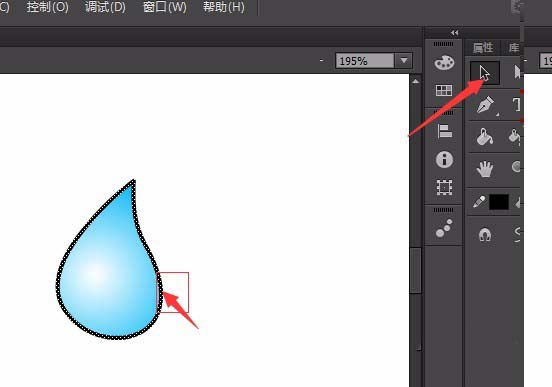Select the Text tool
Image resolution: width=552 pixels, height=387 pixels.
click(516, 105)
